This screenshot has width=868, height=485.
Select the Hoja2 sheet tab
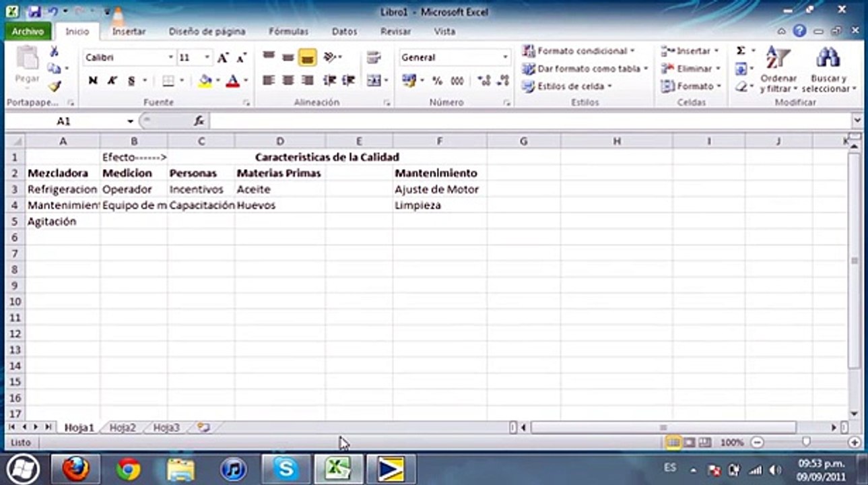point(123,428)
